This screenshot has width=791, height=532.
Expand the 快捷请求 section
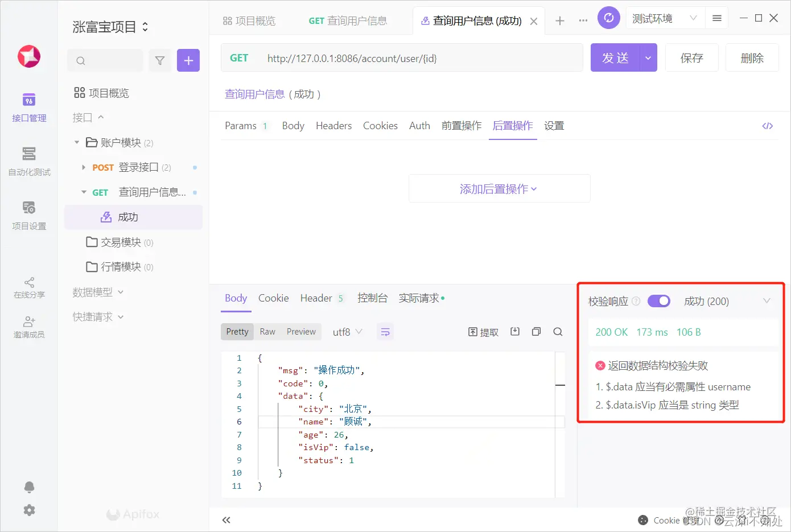point(98,317)
